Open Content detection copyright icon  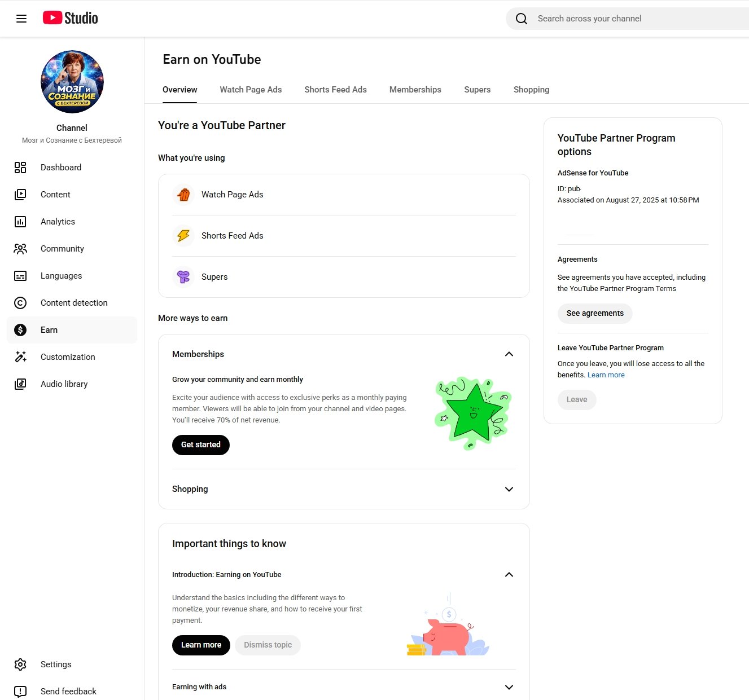(x=20, y=303)
